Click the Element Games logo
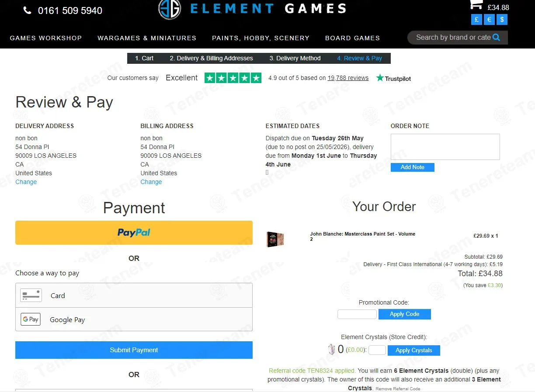535x392 pixels. (x=252, y=8)
